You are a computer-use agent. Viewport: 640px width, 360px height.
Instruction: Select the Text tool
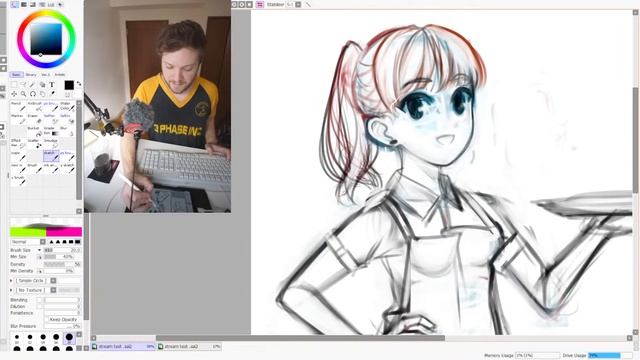52,84
